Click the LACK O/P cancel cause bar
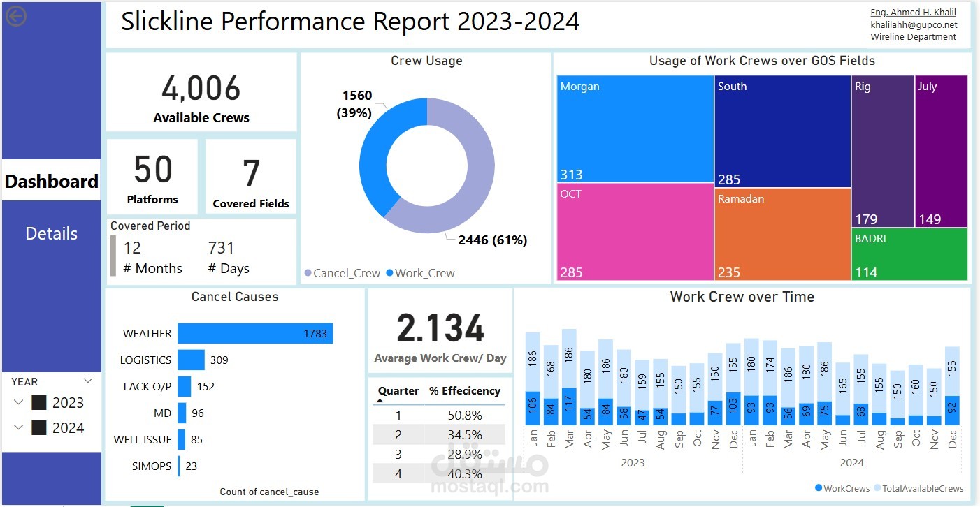The height and width of the screenshot is (507, 980). [x=184, y=386]
